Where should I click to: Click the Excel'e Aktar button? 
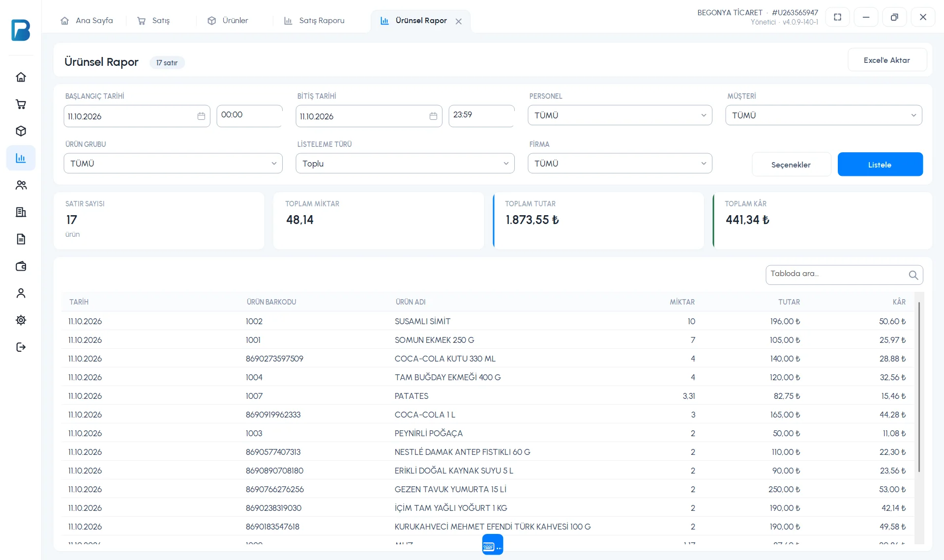pyautogui.click(x=887, y=60)
